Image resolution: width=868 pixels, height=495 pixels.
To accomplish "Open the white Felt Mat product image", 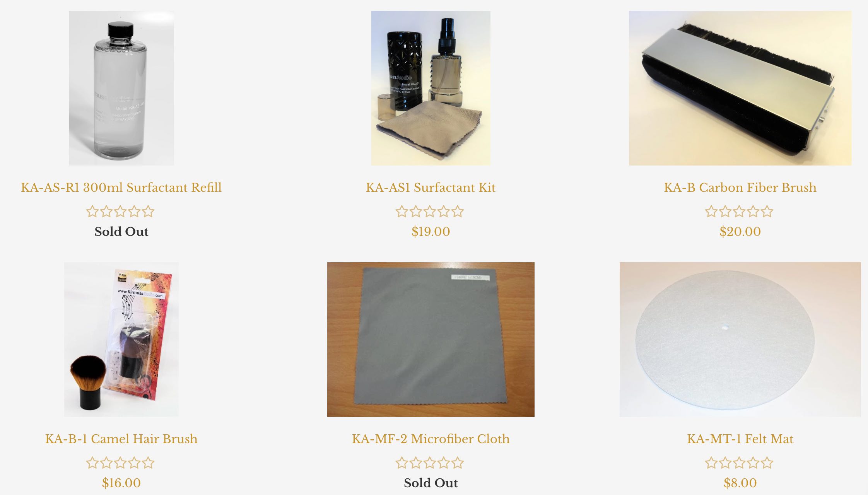I will tap(740, 340).
